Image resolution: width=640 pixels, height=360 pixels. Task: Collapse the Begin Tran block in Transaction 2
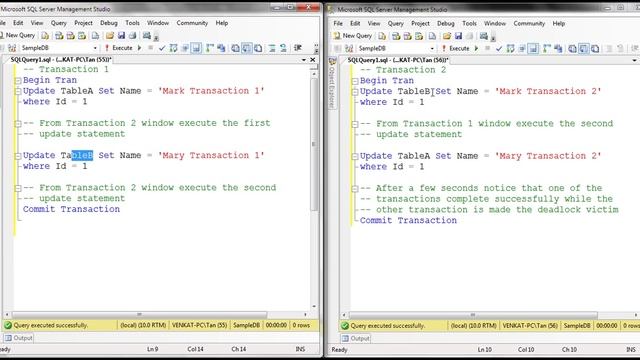click(x=355, y=81)
